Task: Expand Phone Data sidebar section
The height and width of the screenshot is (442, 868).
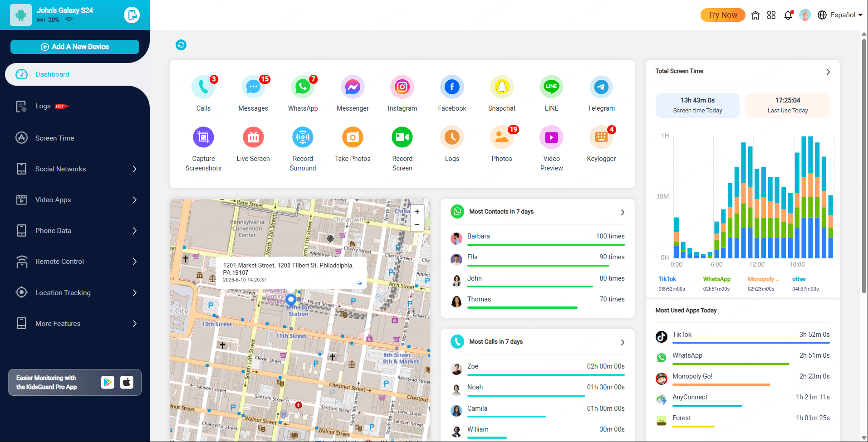Action: [75, 231]
